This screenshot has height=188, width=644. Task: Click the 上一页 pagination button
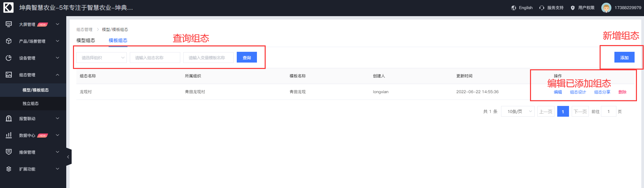[546, 111]
